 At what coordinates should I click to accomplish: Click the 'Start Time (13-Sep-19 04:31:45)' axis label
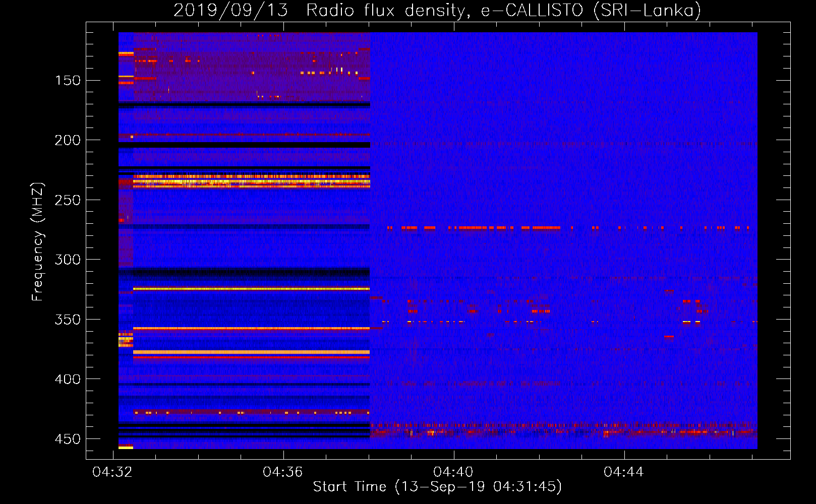tap(437, 486)
